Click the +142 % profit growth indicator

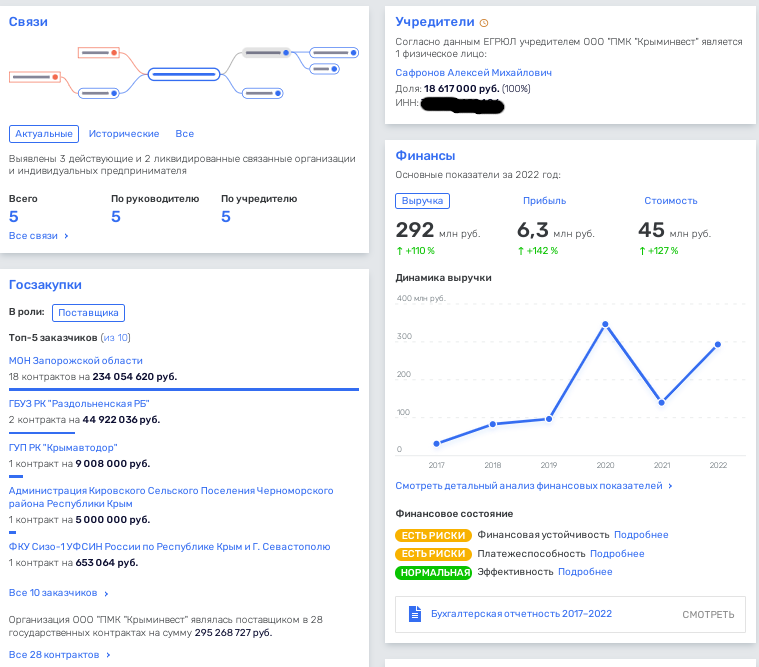pyautogui.click(x=537, y=251)
